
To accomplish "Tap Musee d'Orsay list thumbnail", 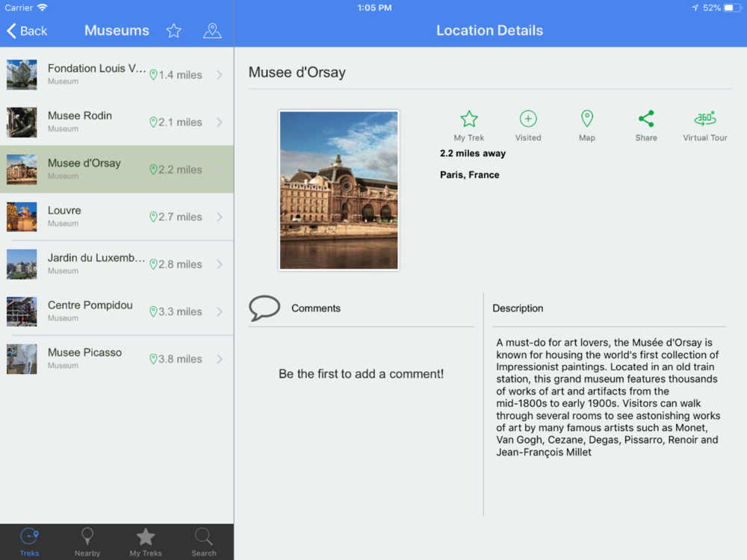I will pos(22,169).
